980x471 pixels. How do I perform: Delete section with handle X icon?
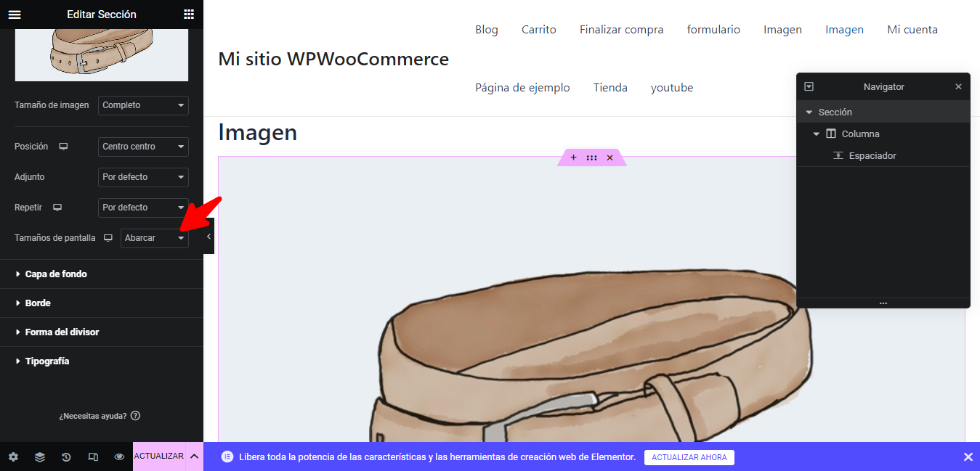pyautogui.click(x=610, y=157)
